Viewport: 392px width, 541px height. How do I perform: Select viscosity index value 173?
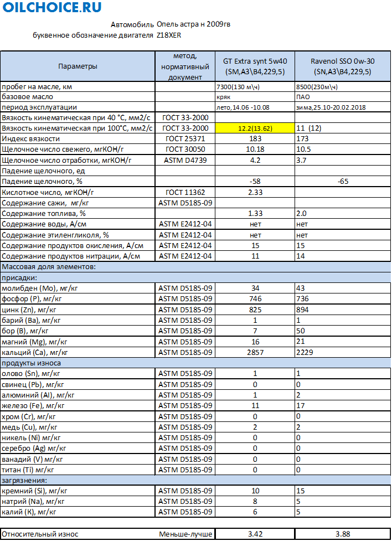click(x=302, y=138)
